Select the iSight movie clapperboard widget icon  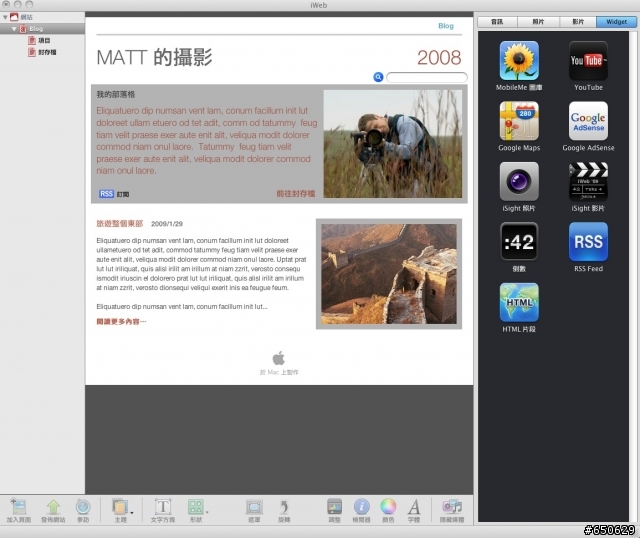point(588,181)
